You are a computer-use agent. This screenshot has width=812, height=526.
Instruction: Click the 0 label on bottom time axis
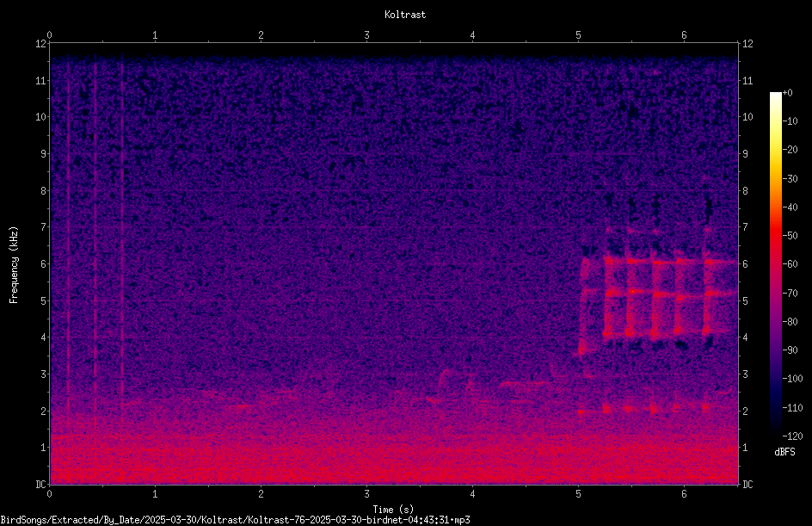coord(49,494)
